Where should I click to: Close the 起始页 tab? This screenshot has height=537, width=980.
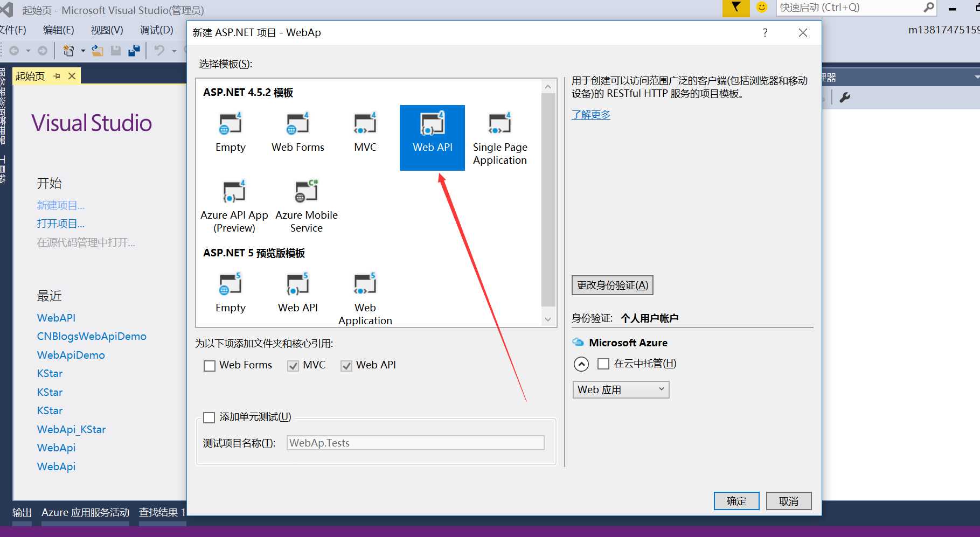click(72, 76)
